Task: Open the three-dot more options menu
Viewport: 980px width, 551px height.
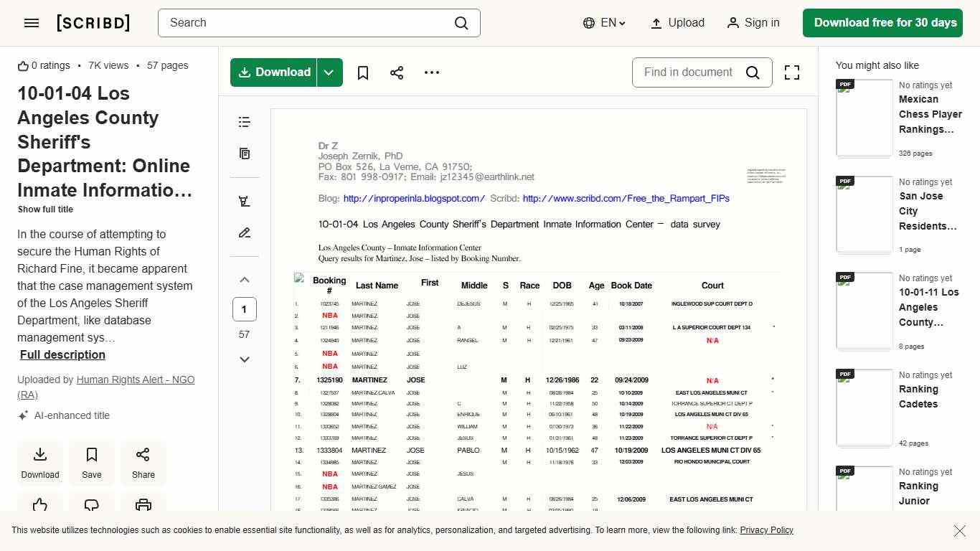Action: click(x=431, y=72)
